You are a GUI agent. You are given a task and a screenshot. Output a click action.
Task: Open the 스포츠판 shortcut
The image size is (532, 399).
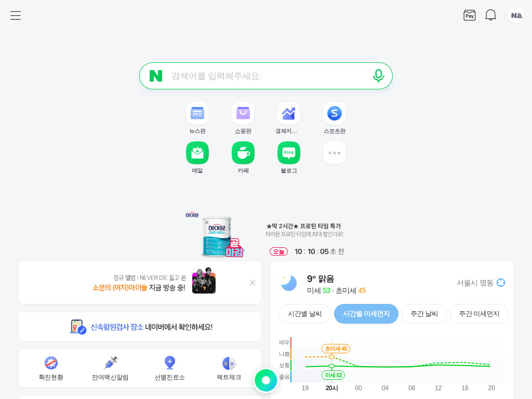click(x=335, y=118)
